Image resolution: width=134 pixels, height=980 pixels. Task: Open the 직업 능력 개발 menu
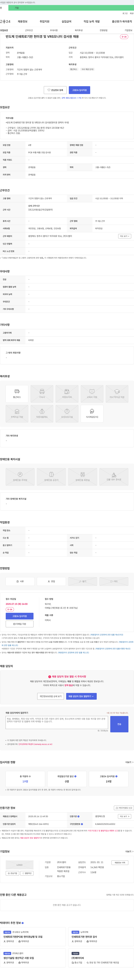click(91, 22)
